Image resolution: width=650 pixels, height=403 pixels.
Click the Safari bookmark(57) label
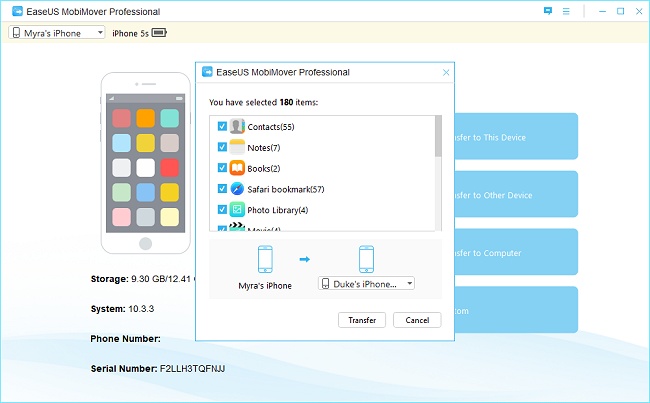[x=286, y=189]
